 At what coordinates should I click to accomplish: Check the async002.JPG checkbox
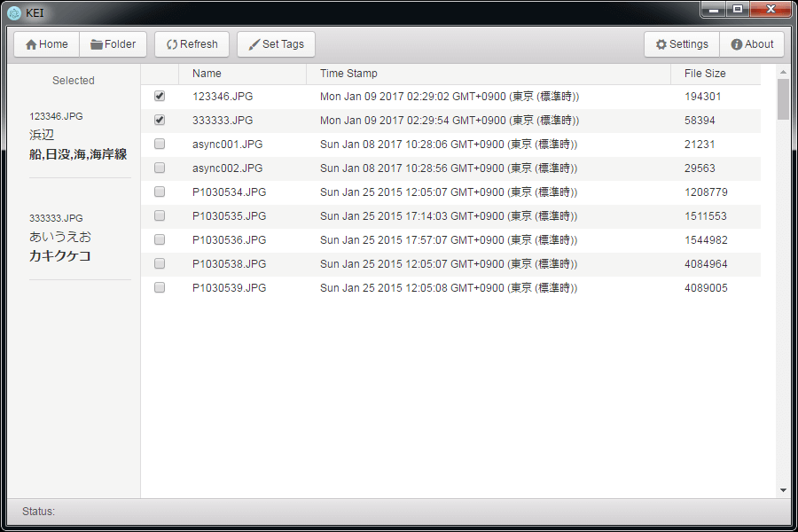160,168
